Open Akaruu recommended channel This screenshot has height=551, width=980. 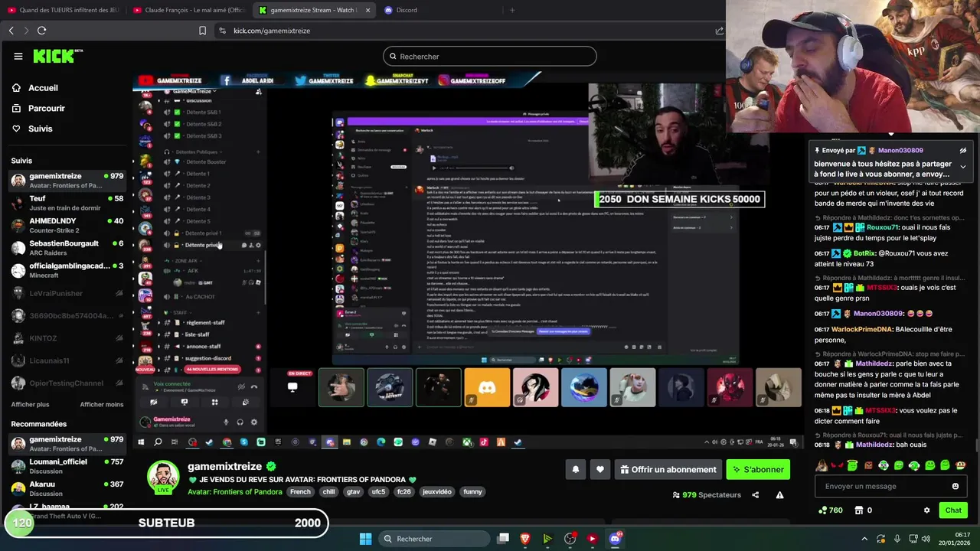point(67,488)
